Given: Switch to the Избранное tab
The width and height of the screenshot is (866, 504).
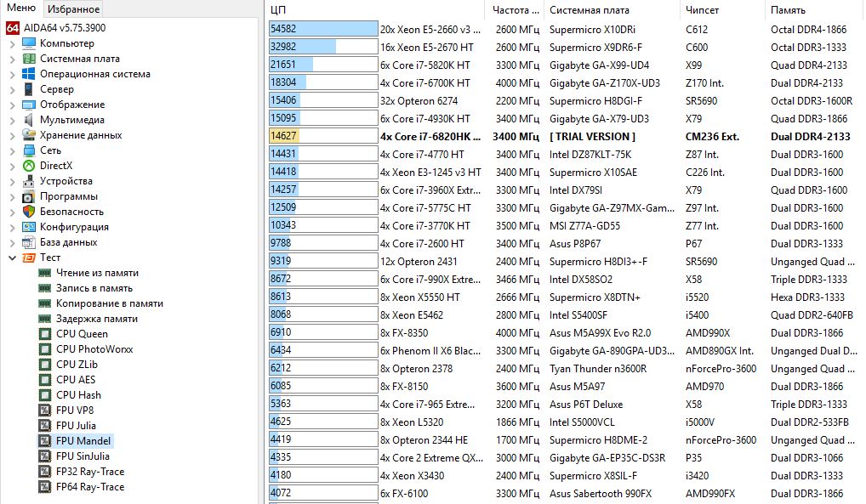Looking at the screenshot, I should tap(73, 8).
